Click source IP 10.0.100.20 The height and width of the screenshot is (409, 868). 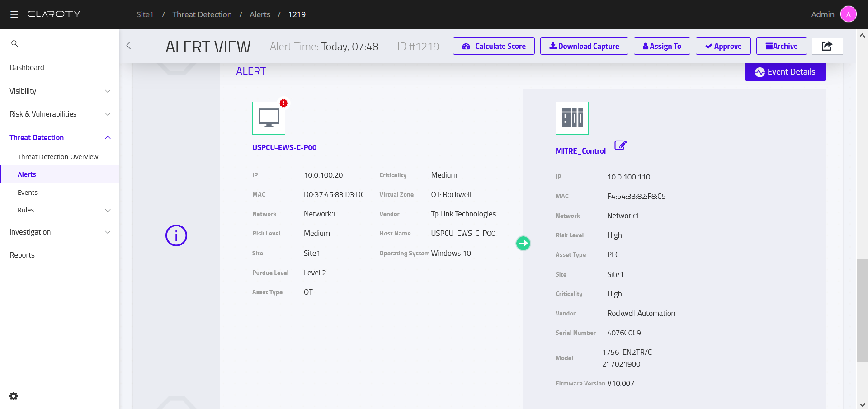(323, 175)
